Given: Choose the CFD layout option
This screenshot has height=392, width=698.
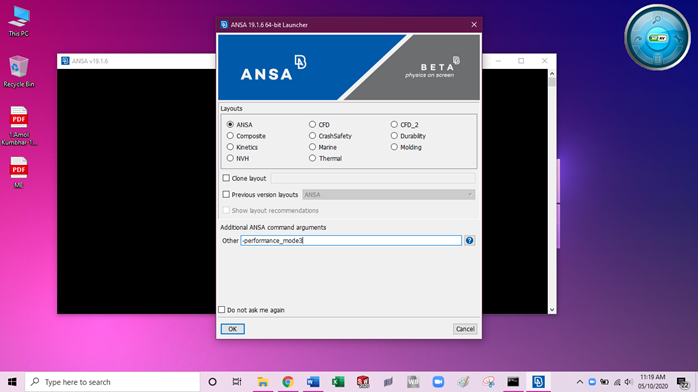Looking at the screenshot, I should point(312,125).
